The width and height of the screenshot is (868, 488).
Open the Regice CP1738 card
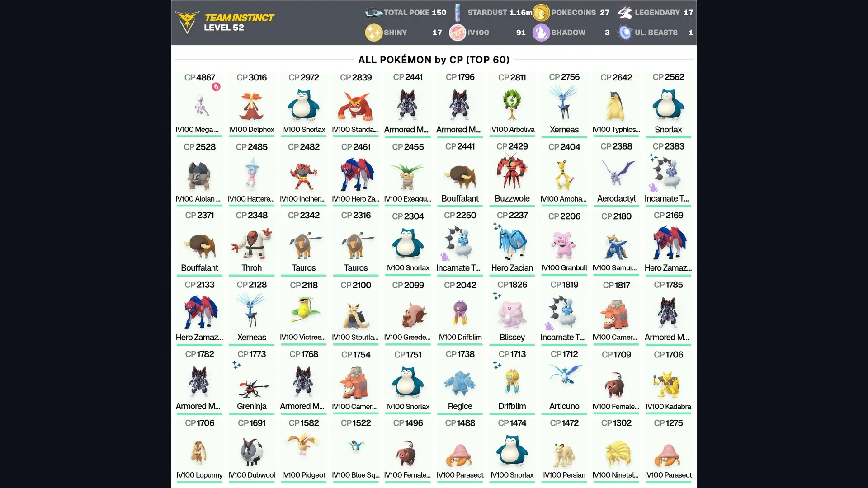(460, 382)
